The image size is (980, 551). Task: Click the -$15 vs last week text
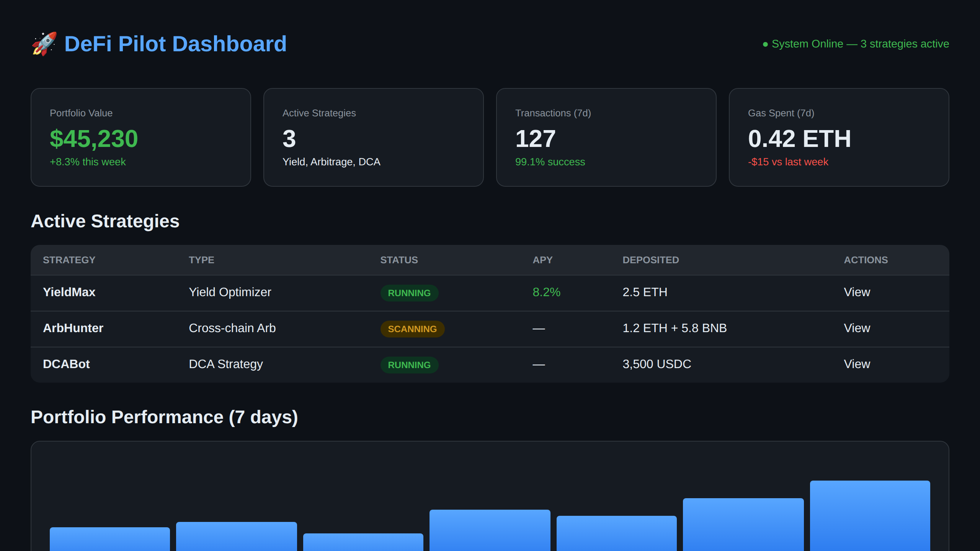pyautogui.click(x=788, y=162)
